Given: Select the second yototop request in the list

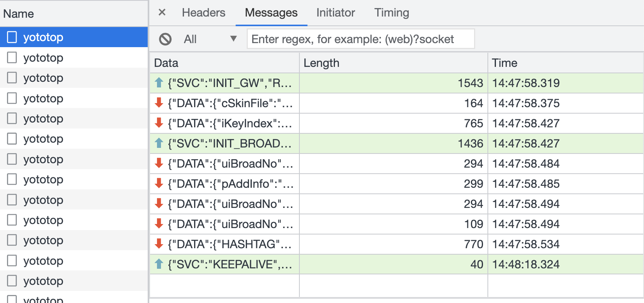Looking at the screenshot, I should pos(43,58).
